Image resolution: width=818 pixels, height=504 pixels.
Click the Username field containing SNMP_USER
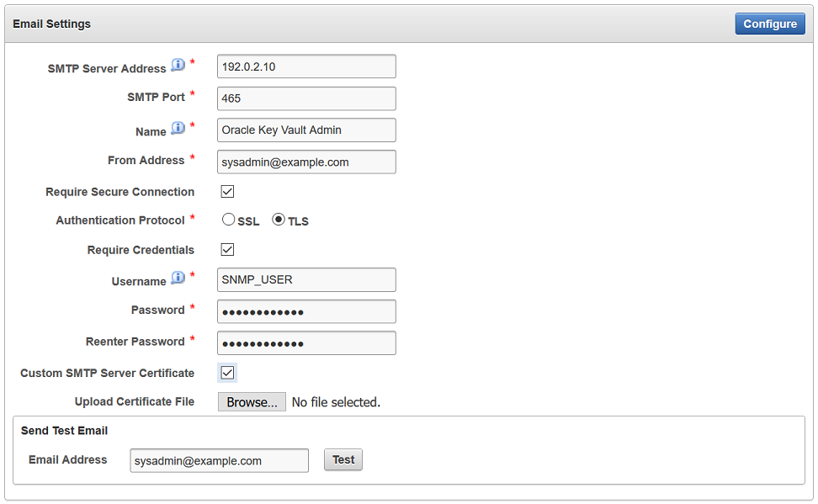pyautogui.click(x=306, y=279)
